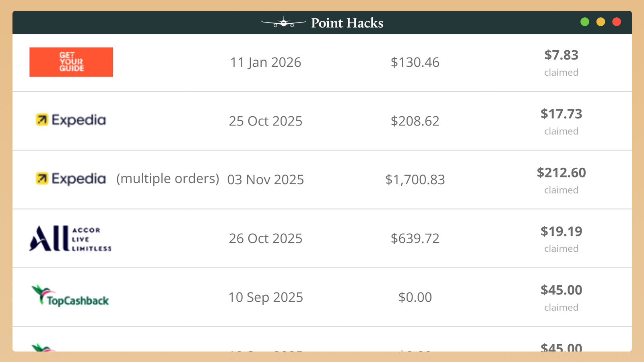
Task: Toggle the red traffic light control
Action: (x=616, y=22)
